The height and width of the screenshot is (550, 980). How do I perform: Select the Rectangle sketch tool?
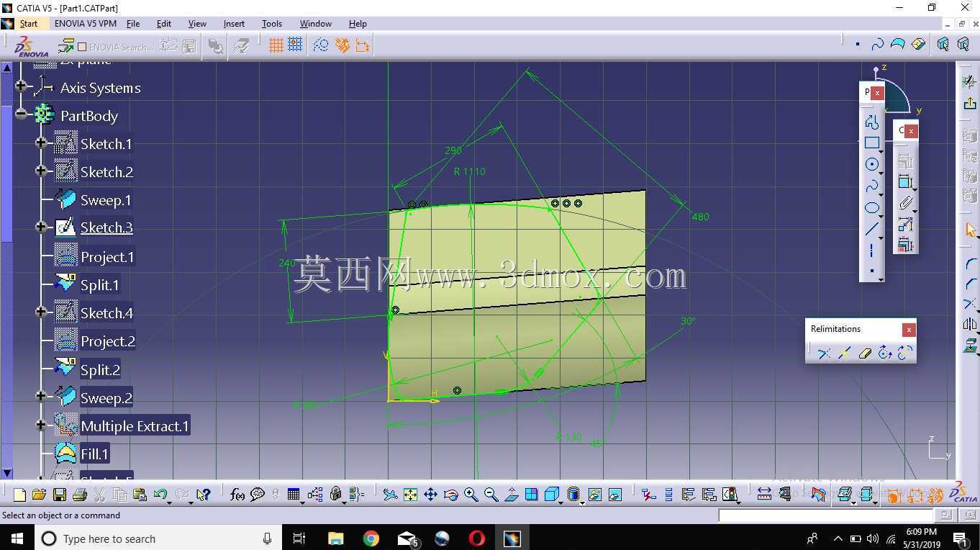coord(871,143)
